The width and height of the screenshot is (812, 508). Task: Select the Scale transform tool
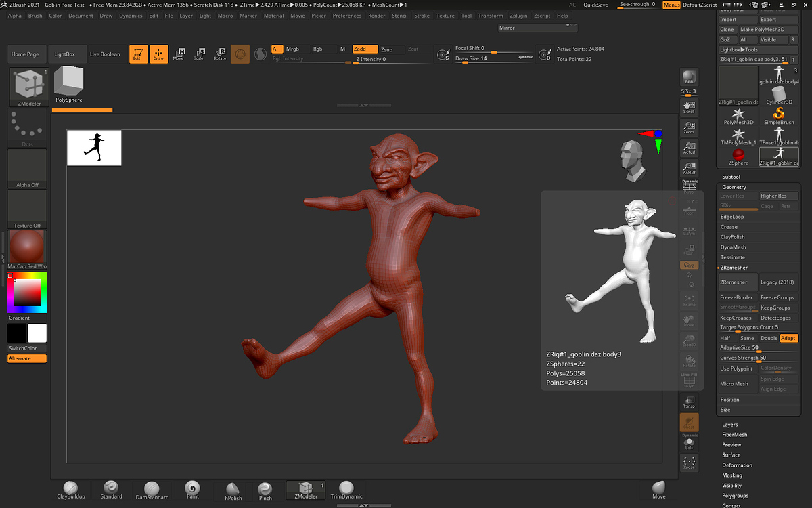(x=199, y=54)
